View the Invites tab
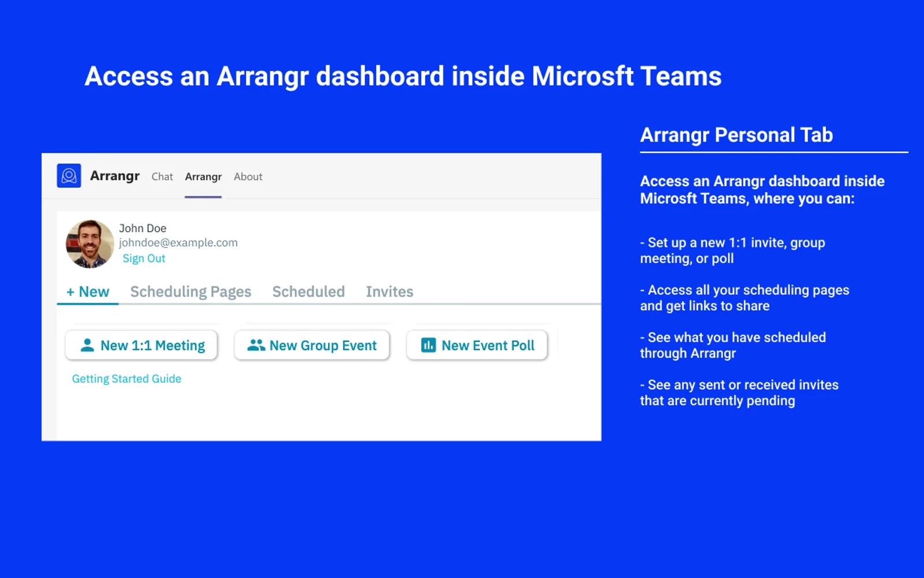This screenshot has height=578, width=924. pos(389,292)
